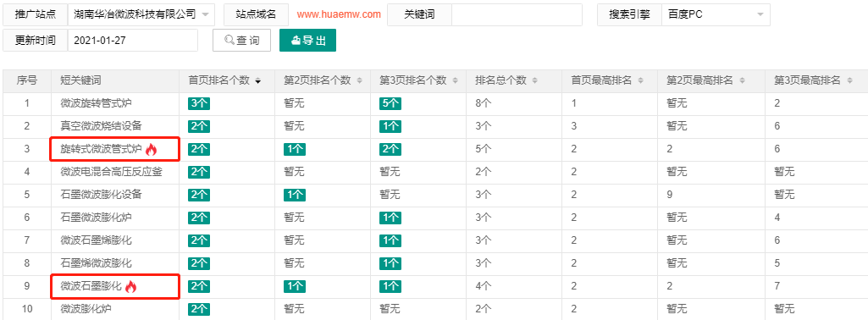Select keyword 石墨烯微波膨化
This screenshot has width=868, height=320.
(x=97, y=263)
